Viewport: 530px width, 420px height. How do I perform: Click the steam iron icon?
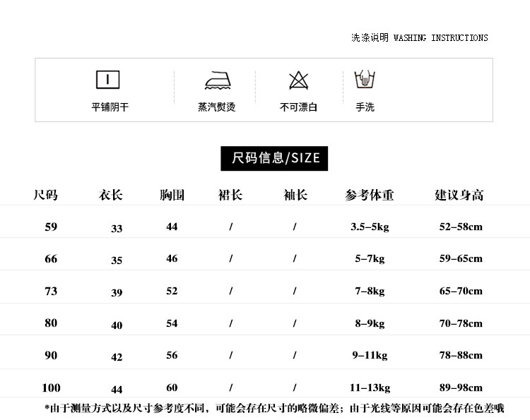pyautogui.click(x=218, y=80)
